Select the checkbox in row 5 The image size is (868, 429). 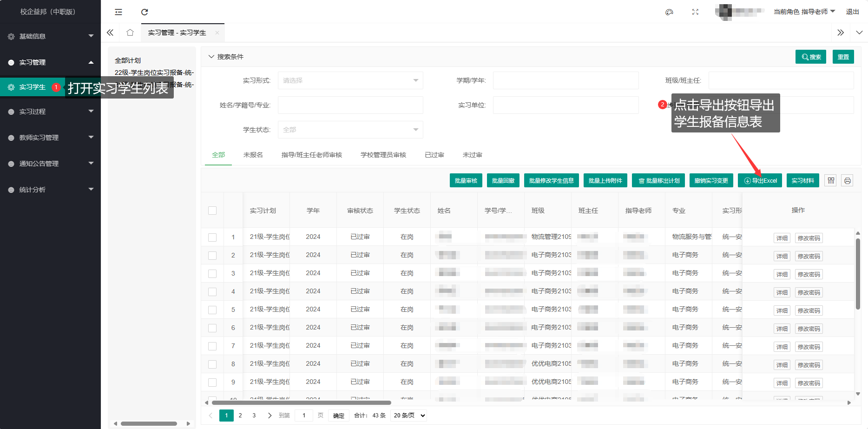click(212, 310)
